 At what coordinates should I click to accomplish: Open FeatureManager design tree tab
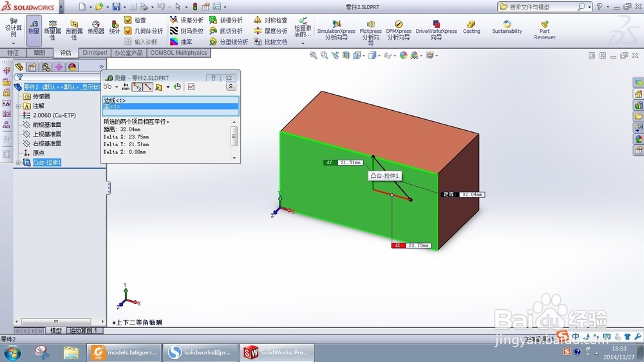pyautogui.click(x=19, y=67)
